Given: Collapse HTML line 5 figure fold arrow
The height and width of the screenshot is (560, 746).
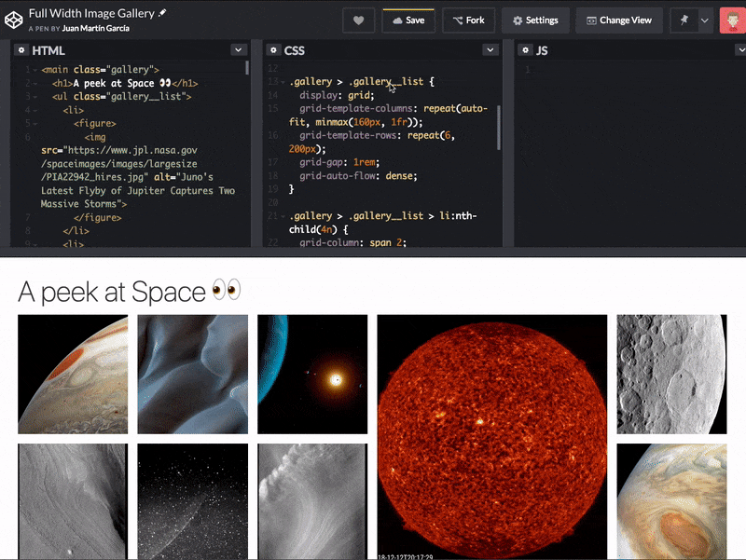Looking at the screenshot, I should tap(35, 124).
